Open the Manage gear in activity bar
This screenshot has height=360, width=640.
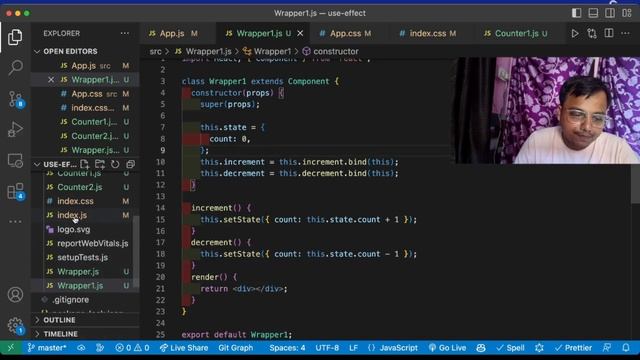point(16,326)
